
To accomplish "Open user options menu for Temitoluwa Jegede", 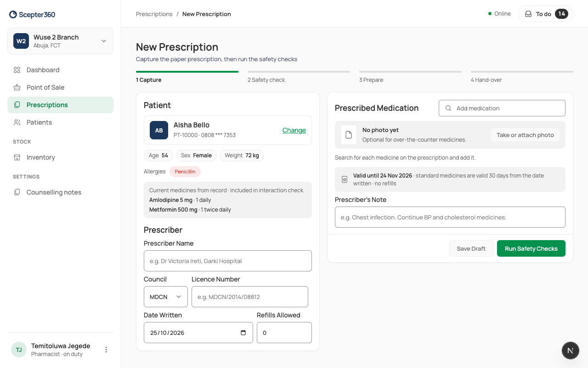I will 106,350.
